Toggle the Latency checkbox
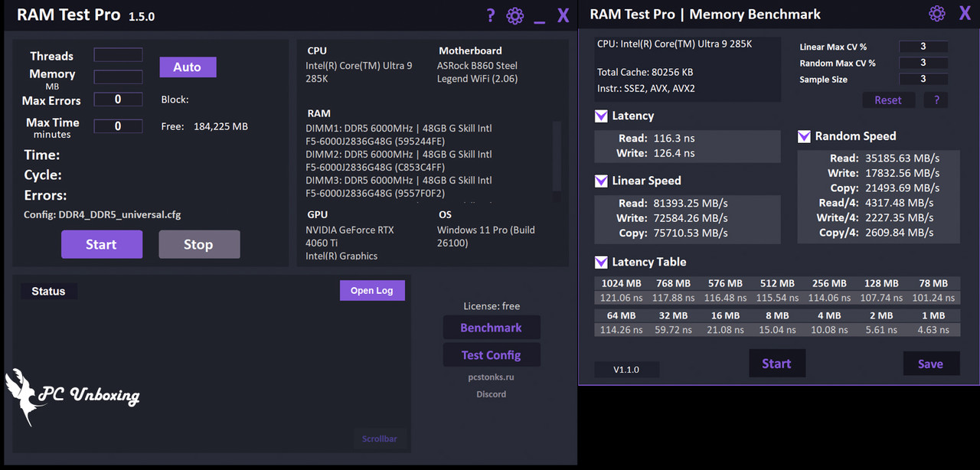This screenshot has height=470, width=980. coord(601,116)
